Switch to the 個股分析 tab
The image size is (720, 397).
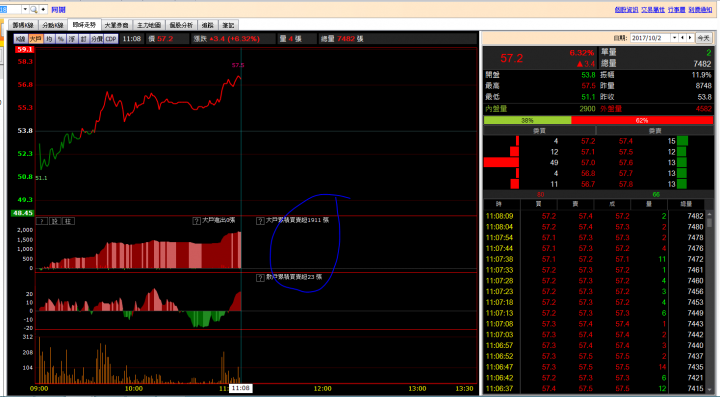[181, 25]
